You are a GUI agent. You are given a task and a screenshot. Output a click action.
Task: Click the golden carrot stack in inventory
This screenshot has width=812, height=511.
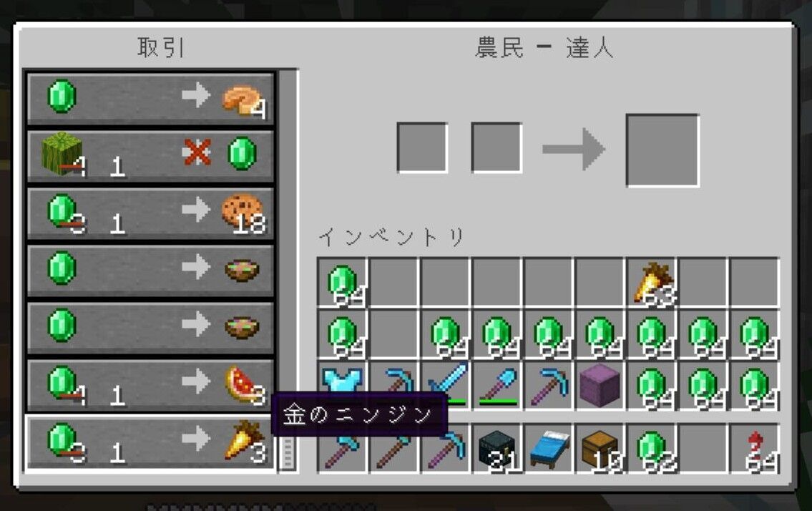point(652,283)
